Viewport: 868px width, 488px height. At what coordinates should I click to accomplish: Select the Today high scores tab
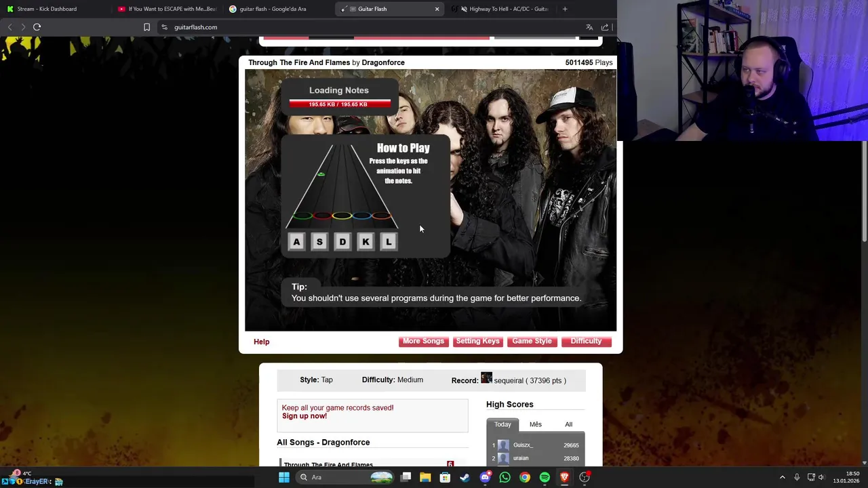(502, 424)
